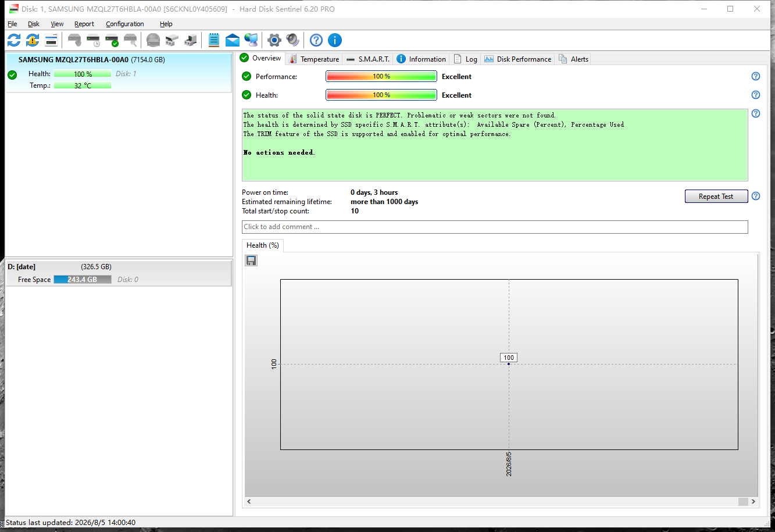The height and width of the screenshot is (532, 775).
Task: Click the help icon beside the status text box
Action: tap(756, 113)
